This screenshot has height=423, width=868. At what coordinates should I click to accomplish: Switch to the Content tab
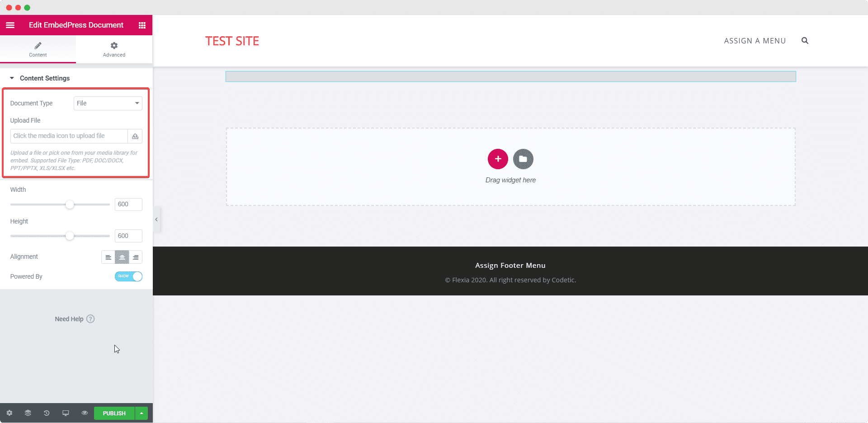[x=38, y=49]
